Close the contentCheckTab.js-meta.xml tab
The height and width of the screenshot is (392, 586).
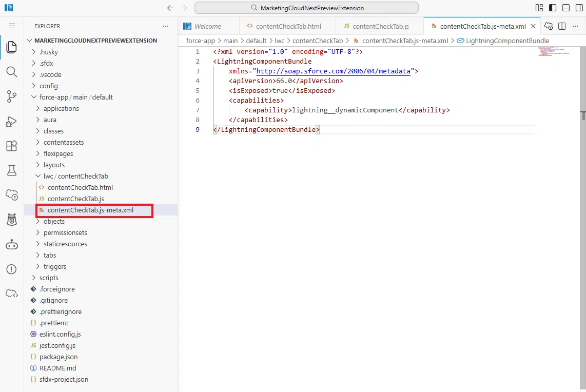tap(533, 26)
